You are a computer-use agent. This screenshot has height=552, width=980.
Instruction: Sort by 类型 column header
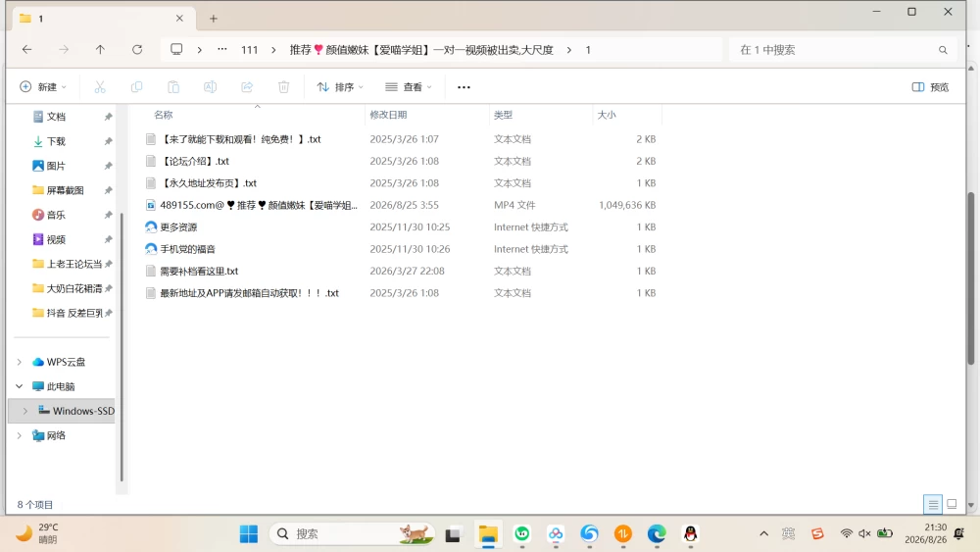pos(503,115)
